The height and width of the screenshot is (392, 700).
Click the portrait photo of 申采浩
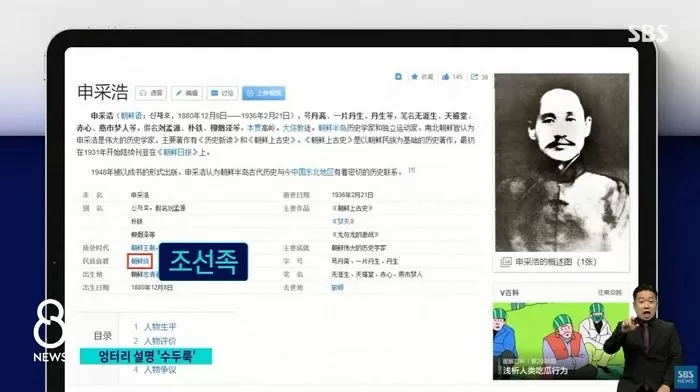[x=562, y=162]
